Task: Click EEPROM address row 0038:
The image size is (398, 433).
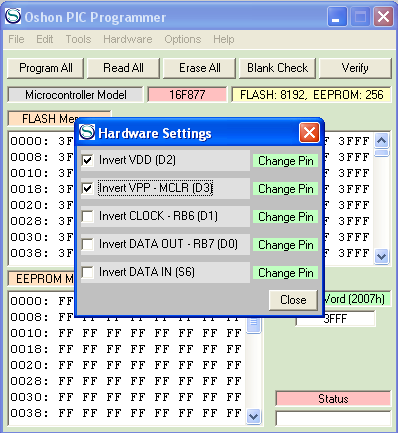Action: (29, 413)
